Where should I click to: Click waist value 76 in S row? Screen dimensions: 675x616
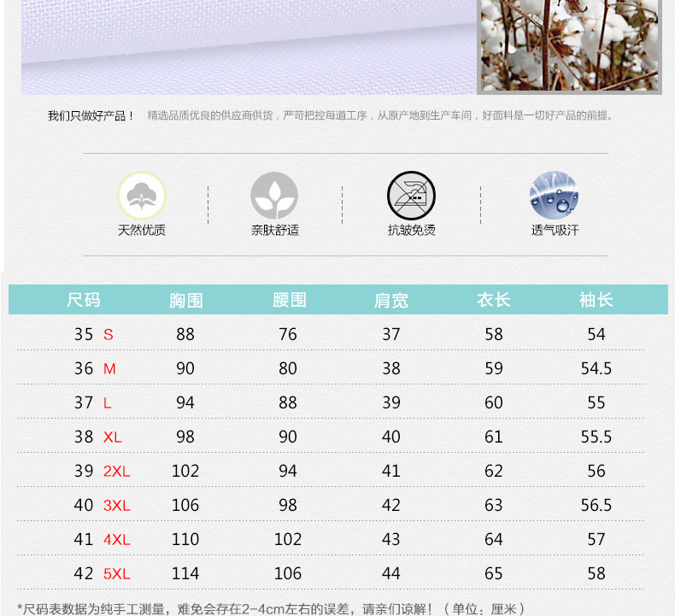pyautogui.click(x=288, y=334)
